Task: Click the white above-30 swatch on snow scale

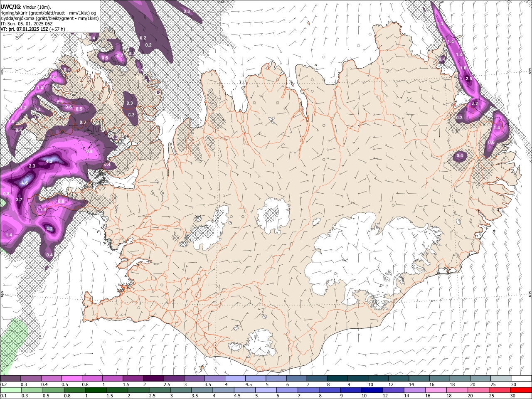Action: (521, 378)
